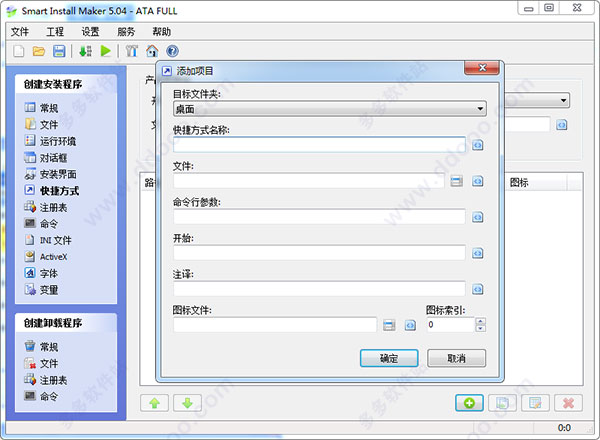This screenshot has height=440, width=600.
Task: Insert variable next to 命令行参数 field
Action: pos(478,217)
